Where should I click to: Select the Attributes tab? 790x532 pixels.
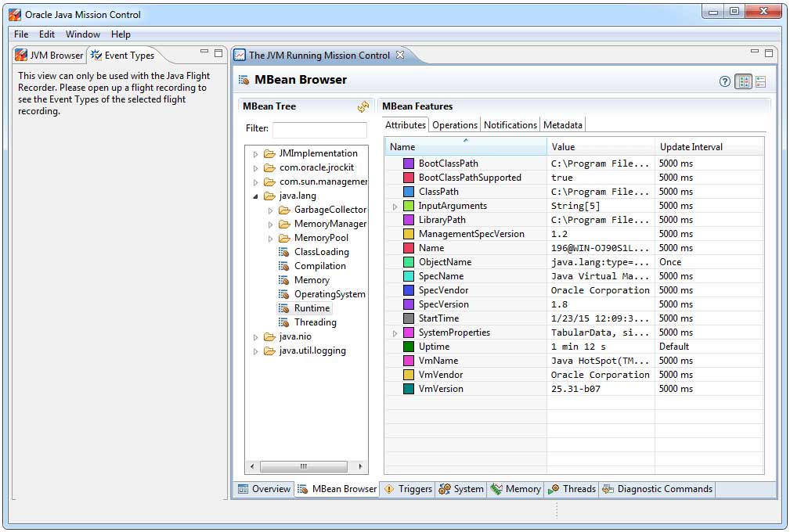405,125
